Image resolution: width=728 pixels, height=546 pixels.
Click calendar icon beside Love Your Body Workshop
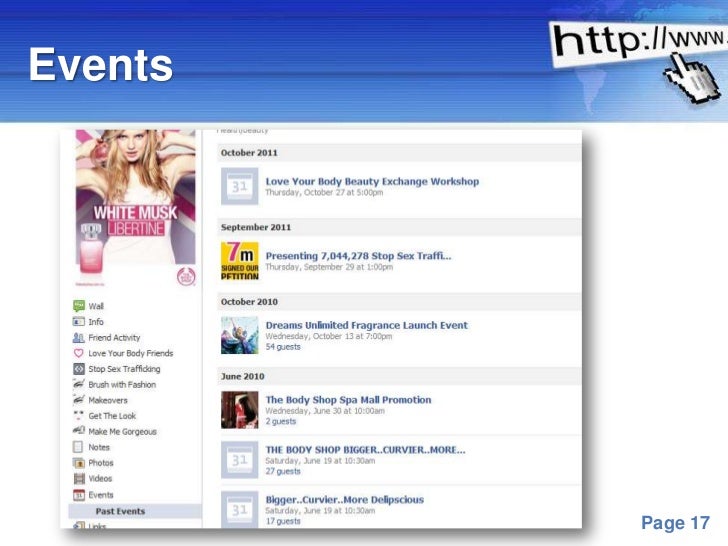click(240, 186)
